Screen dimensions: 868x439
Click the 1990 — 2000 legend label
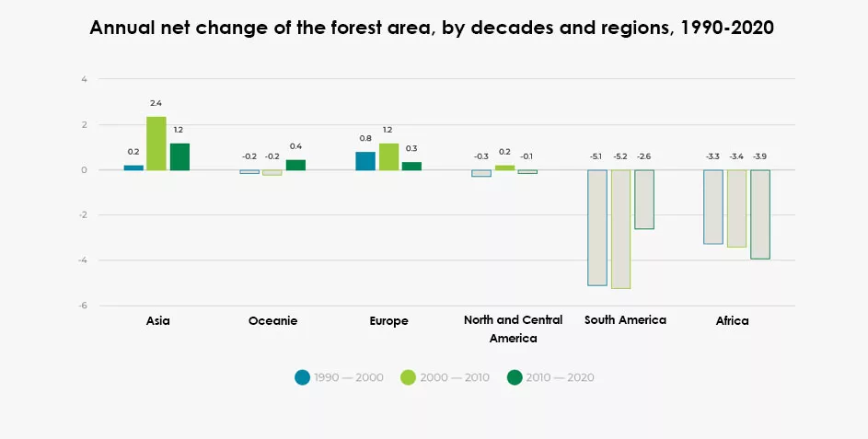349,377
